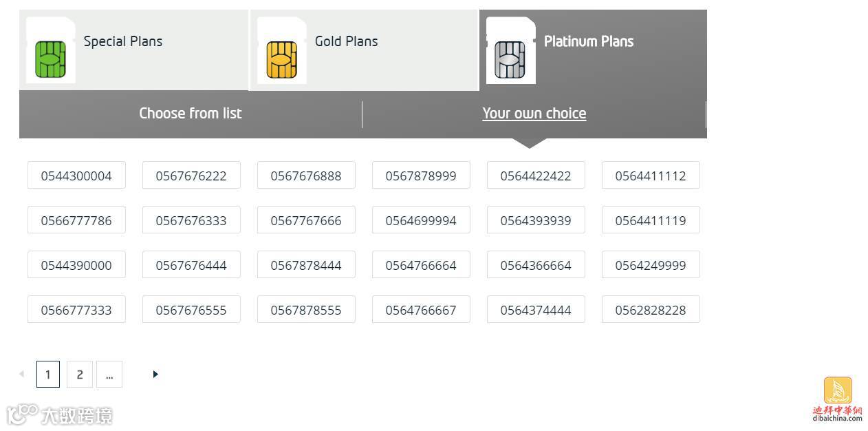Choose number 0564411112
Viewport: 868px width, 431px height.
click(651, 176)
